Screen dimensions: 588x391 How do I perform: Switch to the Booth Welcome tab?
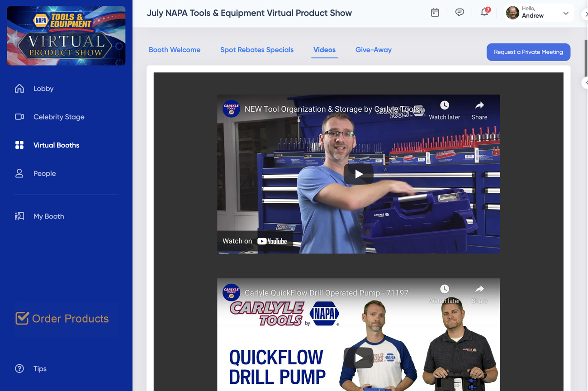[175, 50]
